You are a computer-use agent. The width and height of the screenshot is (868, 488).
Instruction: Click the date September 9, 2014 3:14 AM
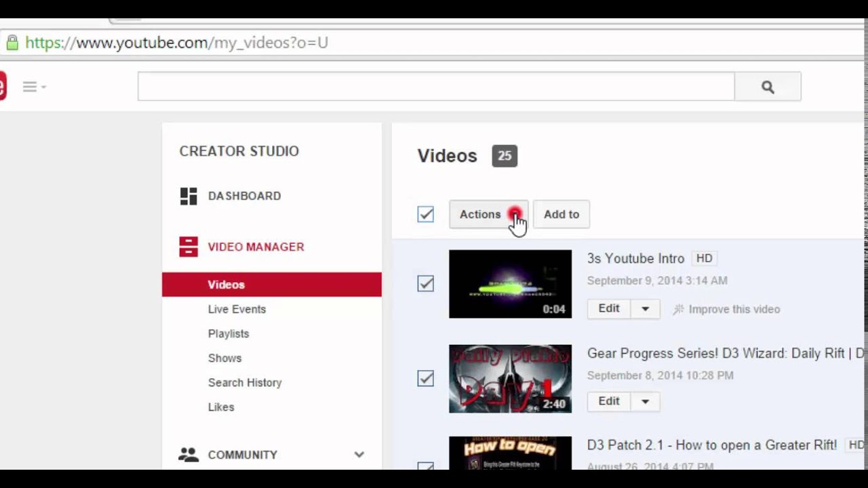click(657, 281)
